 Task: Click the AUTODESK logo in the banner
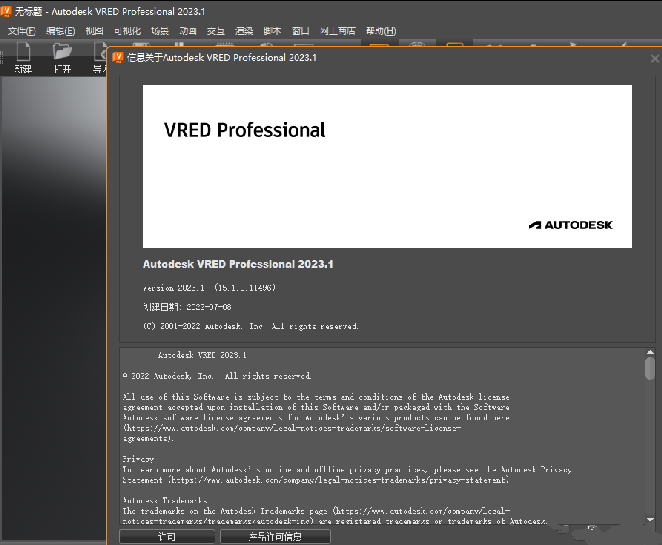(570, 225)
